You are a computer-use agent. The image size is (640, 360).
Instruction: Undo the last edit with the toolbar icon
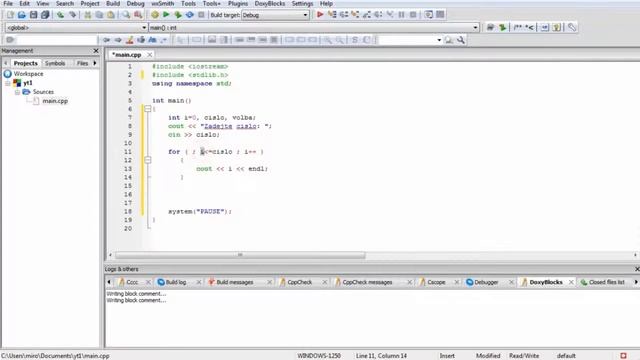[60, 15]
